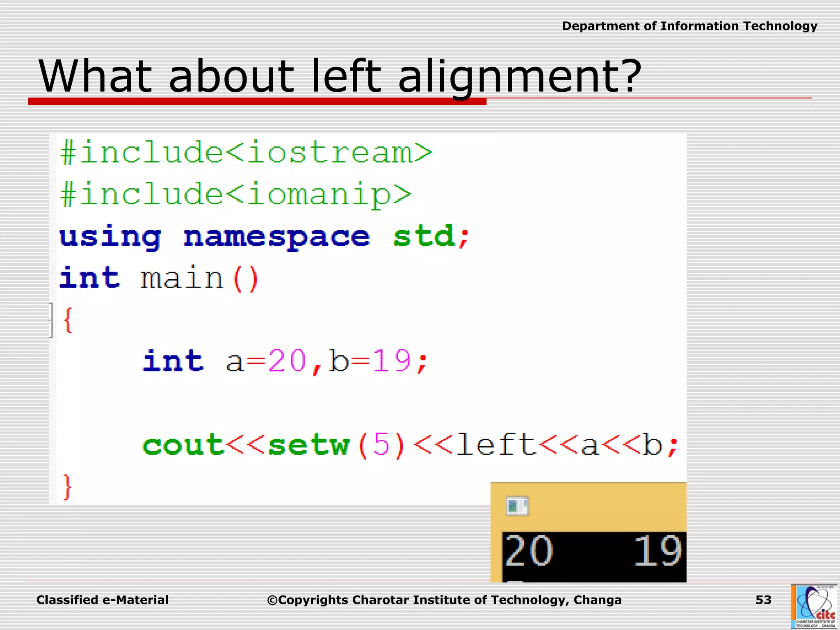Click the slide number 53

click(763, 600)
